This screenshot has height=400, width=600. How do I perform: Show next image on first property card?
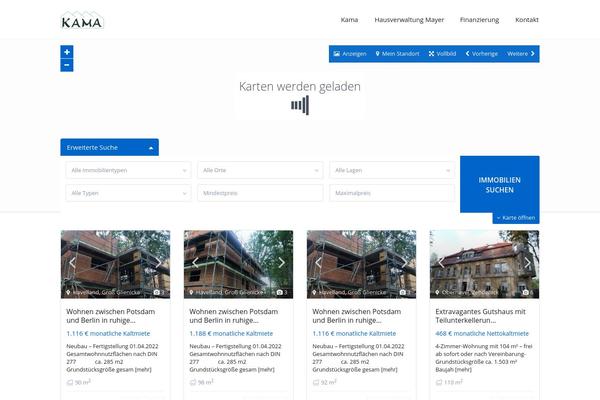[x=158, y=263]
